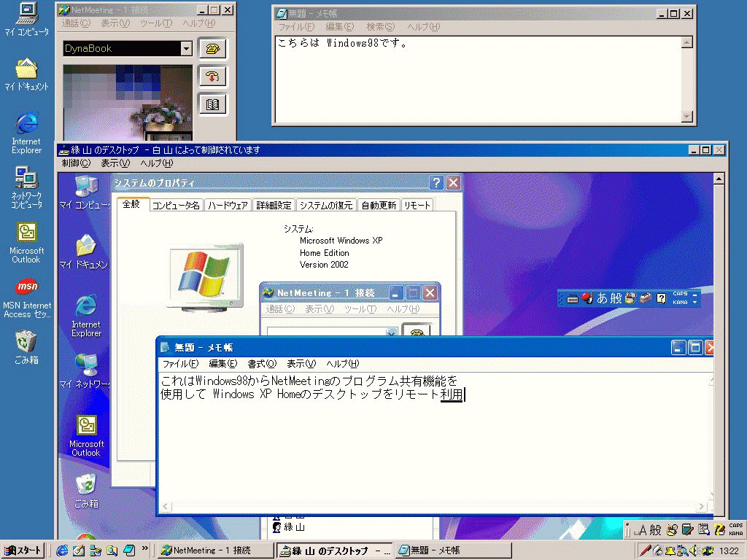Open the 編集(E) menu in the XP Notepad window

coord(223,364)
